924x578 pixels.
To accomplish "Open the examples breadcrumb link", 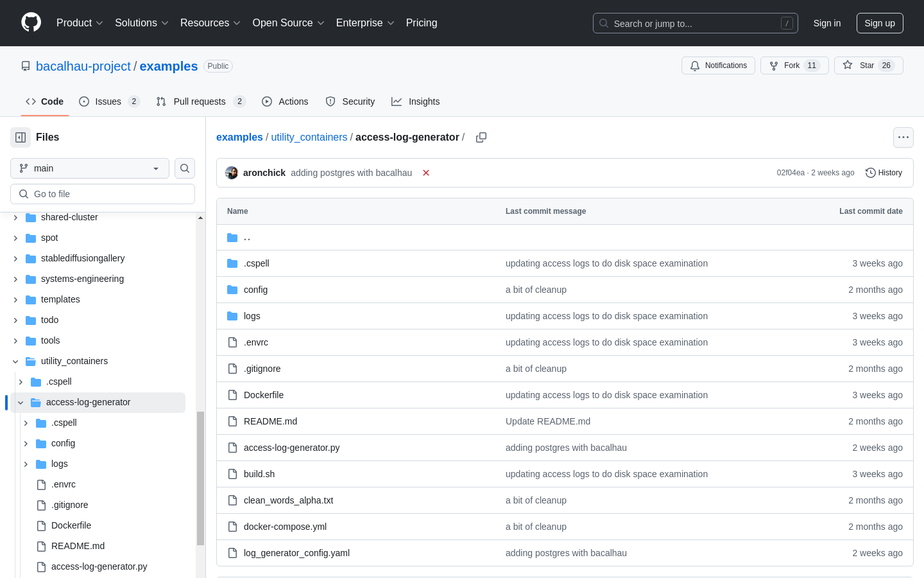I will click(x=239, y=137).
